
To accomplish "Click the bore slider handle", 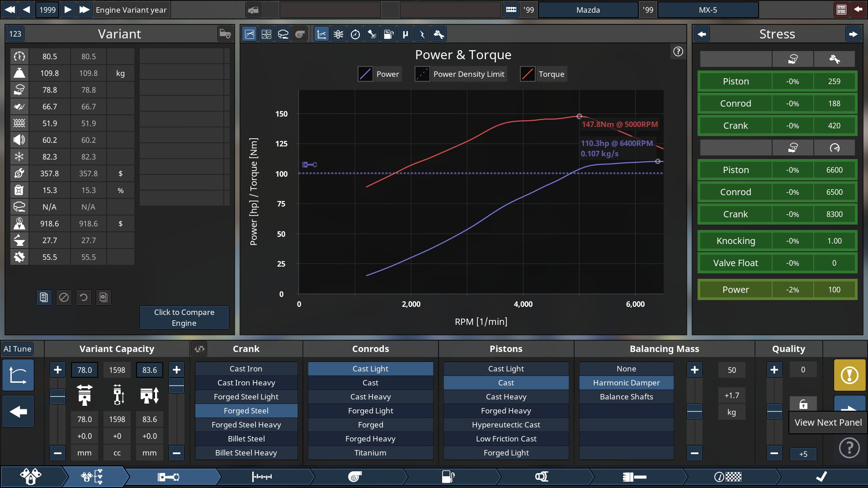I will click(57, 396).
